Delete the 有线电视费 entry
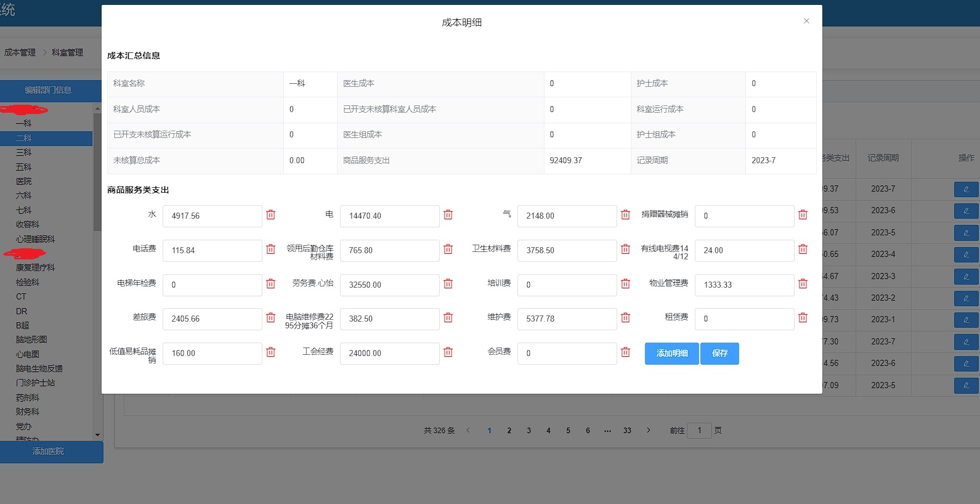The image size is (980, 504). pyautogui.click(x=803, y=250)
